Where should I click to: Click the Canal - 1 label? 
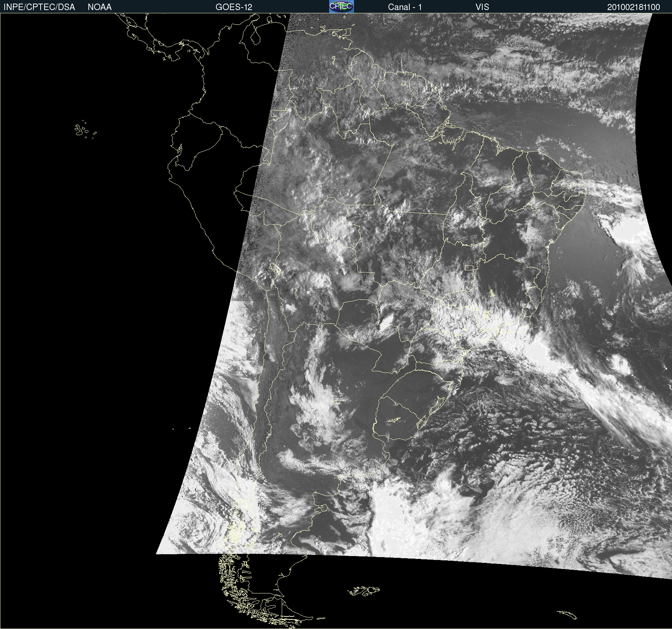point(405,7)
